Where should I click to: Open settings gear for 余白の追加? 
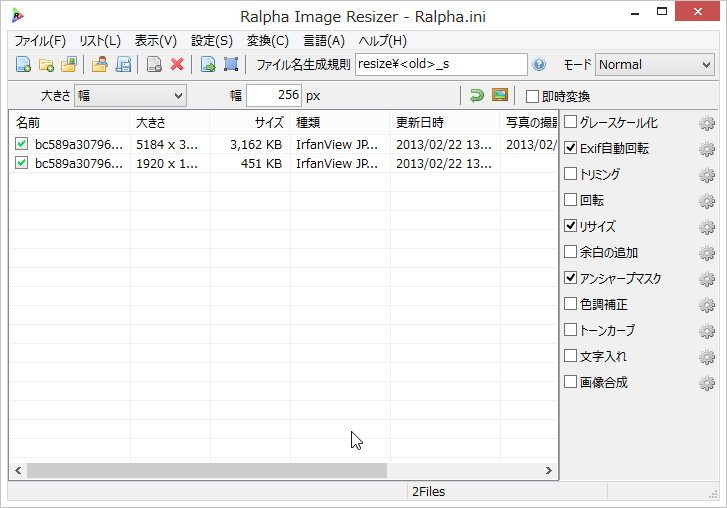[707, 253]
